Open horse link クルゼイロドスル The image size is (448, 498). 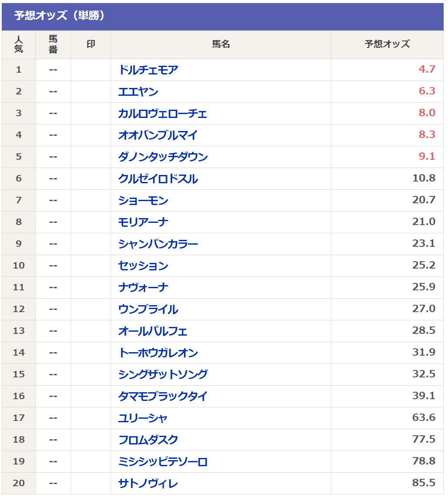pyautogui.click(x=158, y=179)
